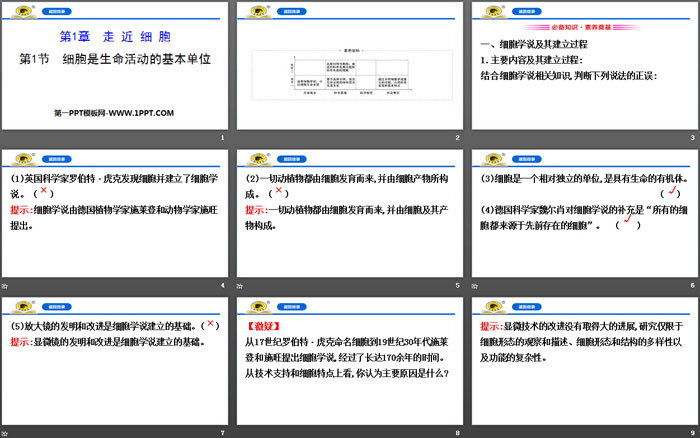Click the animation star icon under slide 7

click(x=5, y=433)
